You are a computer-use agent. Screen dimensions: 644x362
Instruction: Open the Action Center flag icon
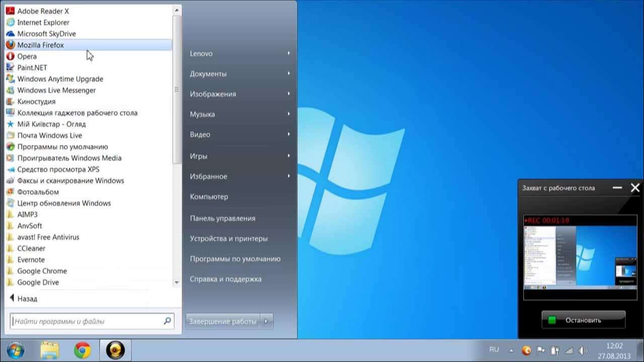click(541, 350)
